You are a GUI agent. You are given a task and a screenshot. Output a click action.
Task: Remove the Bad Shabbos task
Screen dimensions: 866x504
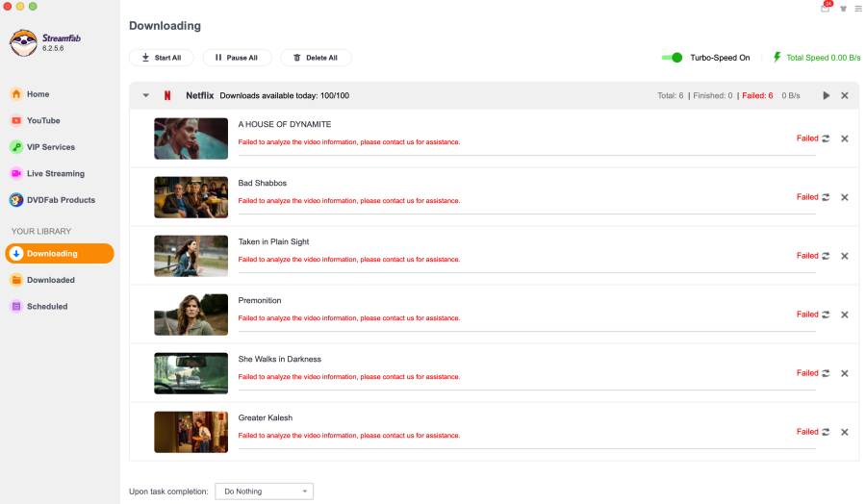(845, 197)
